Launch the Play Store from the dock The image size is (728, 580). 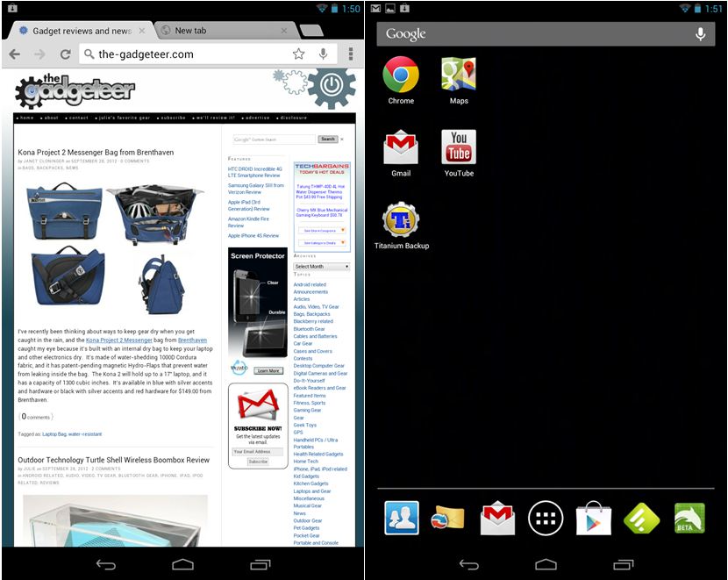(x=593, y=519)
